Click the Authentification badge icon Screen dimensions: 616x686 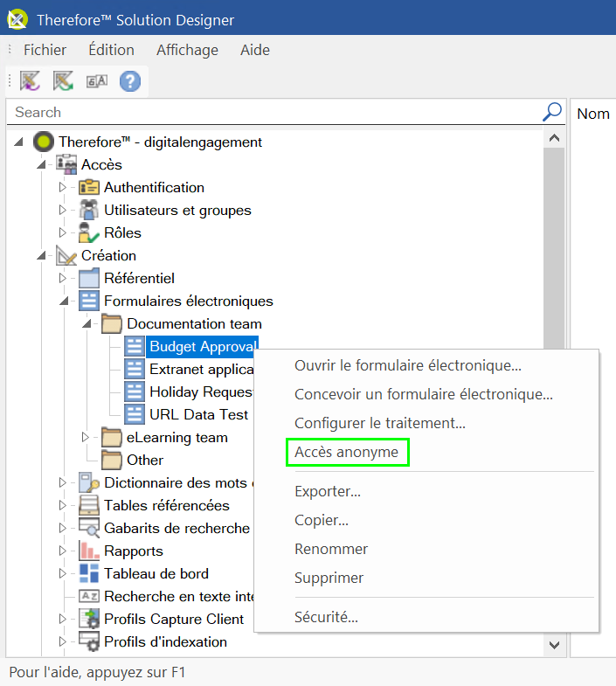tap(89, 187)
